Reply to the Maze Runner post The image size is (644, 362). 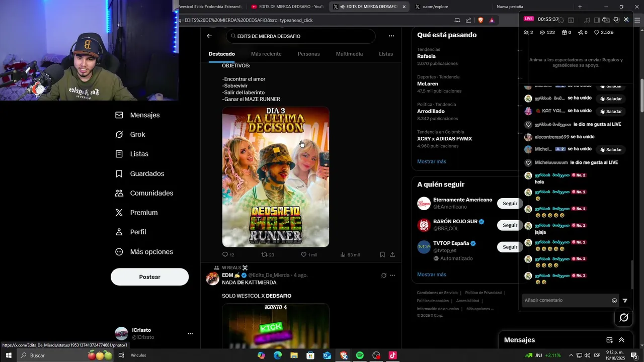click(x=228, y=254)
